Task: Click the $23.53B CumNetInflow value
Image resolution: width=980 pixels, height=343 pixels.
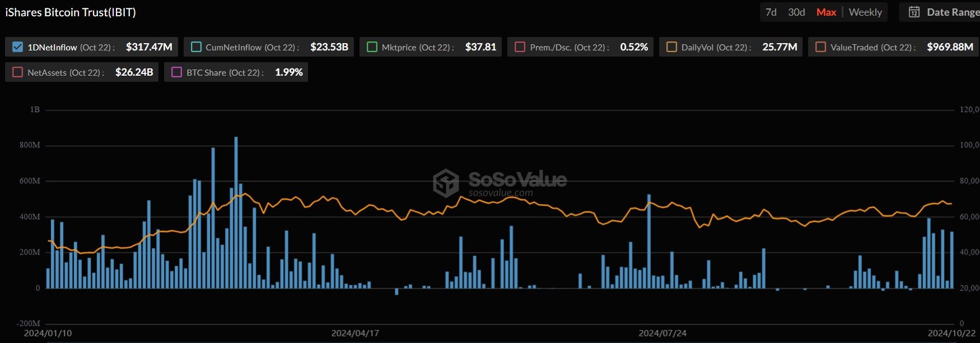Action: click(x=329, y=47)
